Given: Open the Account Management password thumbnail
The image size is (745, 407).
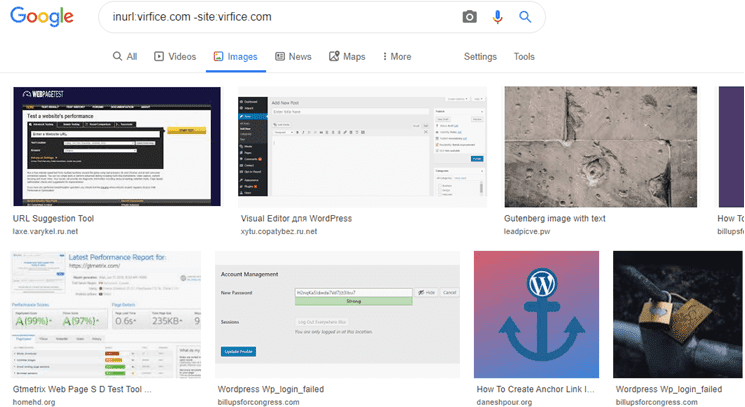Looking at the screenshot, I should pyautogui.click(x=337, y=314).
